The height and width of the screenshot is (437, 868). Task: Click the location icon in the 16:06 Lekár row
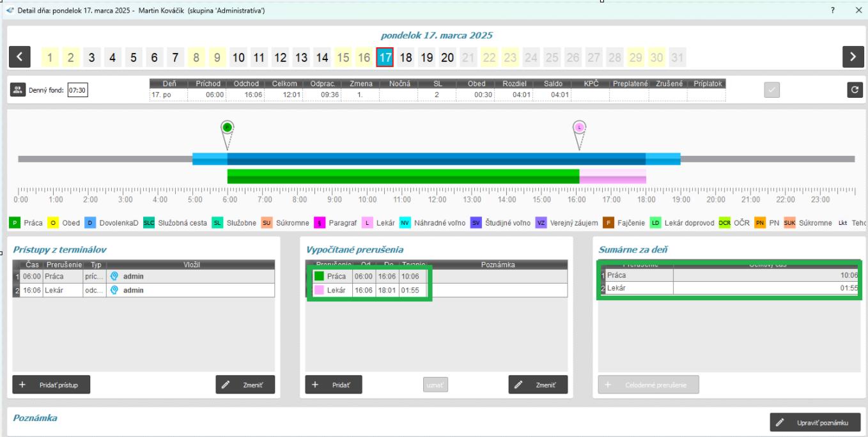click(x=114, y=290)
